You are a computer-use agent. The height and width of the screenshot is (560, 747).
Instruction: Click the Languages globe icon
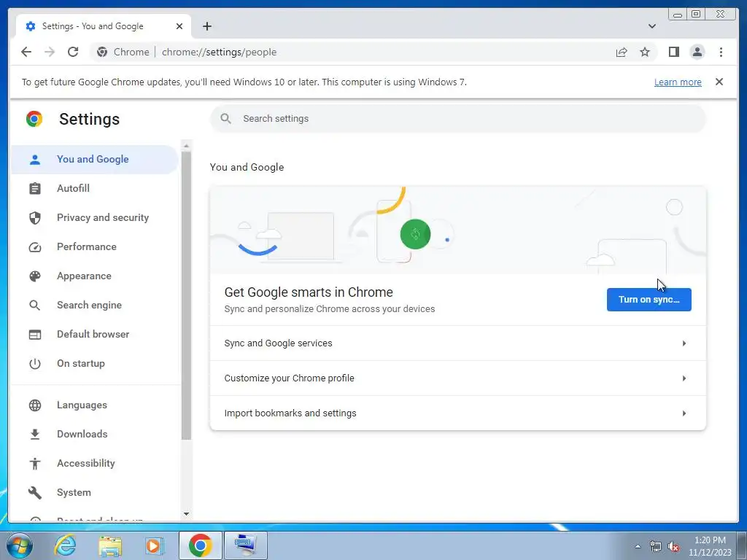(x=35, y=405)
